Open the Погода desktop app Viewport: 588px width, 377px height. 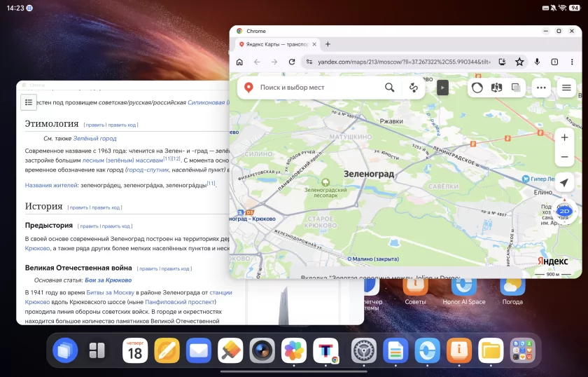[x=512, y=291]
